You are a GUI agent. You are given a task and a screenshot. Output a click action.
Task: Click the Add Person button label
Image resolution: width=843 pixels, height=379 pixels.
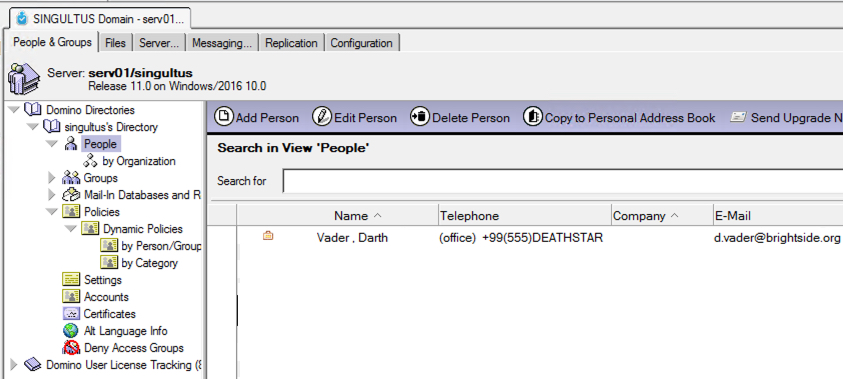click(267, 118)
